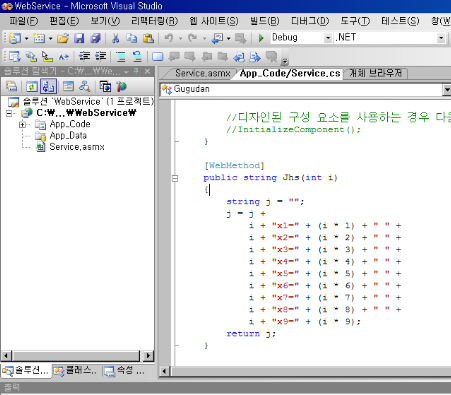Open the text editor toolbar options dropdown
The height and width of the screenshot is (395, 451).
pyautogui.click(x=285, y=61)
